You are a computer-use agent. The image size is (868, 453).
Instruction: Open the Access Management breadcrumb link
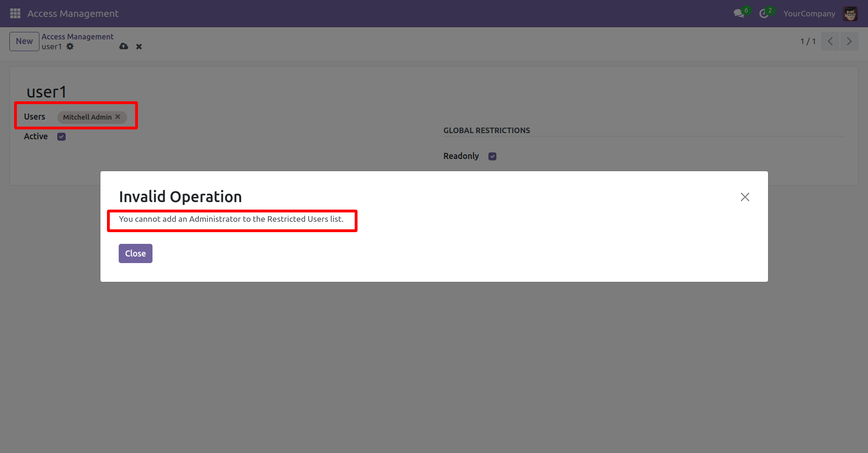click(77, 37)
